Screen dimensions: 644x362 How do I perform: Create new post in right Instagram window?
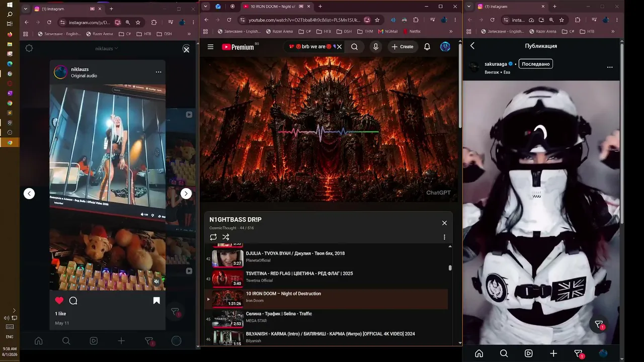(553, 353)
